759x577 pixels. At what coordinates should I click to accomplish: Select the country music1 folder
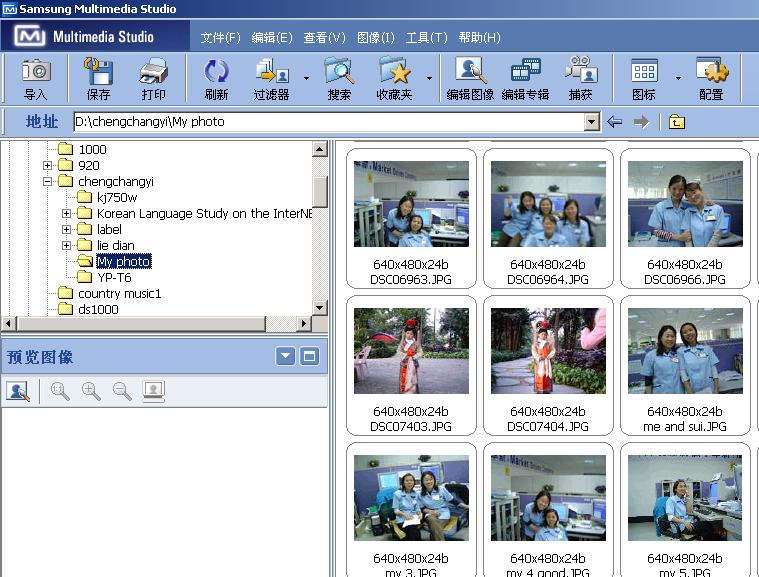click(x=109, y=293)
